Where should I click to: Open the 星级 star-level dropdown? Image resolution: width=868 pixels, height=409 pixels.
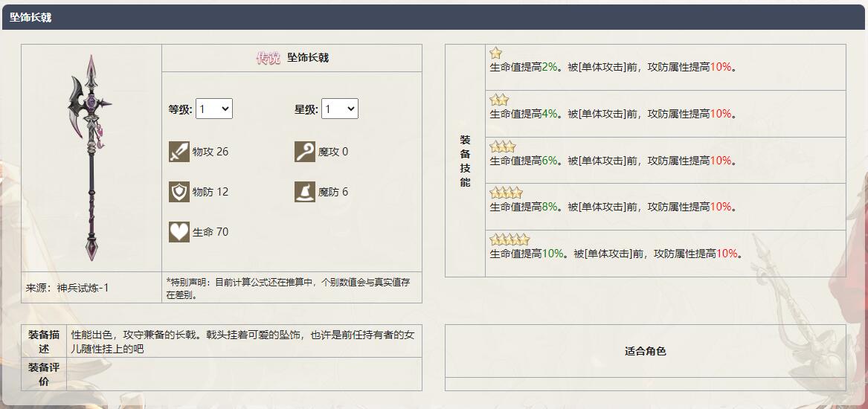(x=340, y=109)
